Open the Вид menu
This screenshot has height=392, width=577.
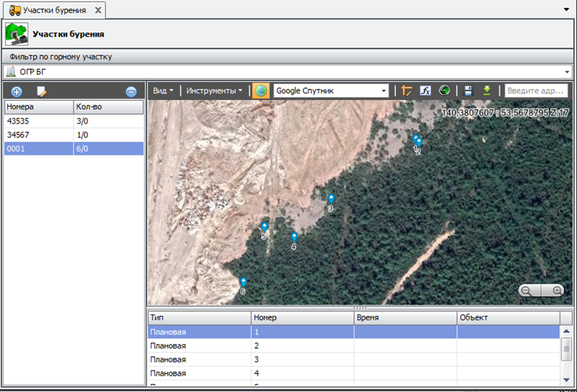click(x=163, y=91)
